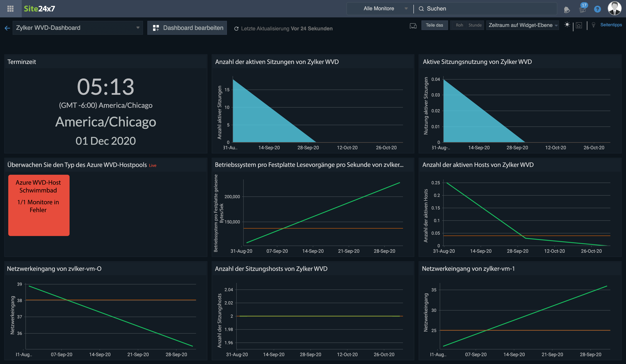Open the Site24x7 logo home page
Viewport: 626px width, 364px height.
38,8
